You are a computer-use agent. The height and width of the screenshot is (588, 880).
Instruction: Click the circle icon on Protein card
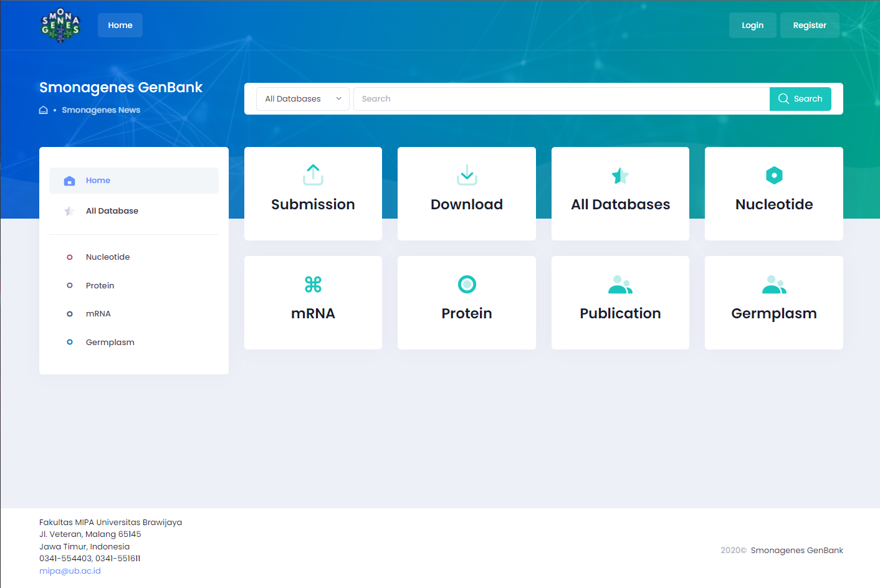coord(467,285)
